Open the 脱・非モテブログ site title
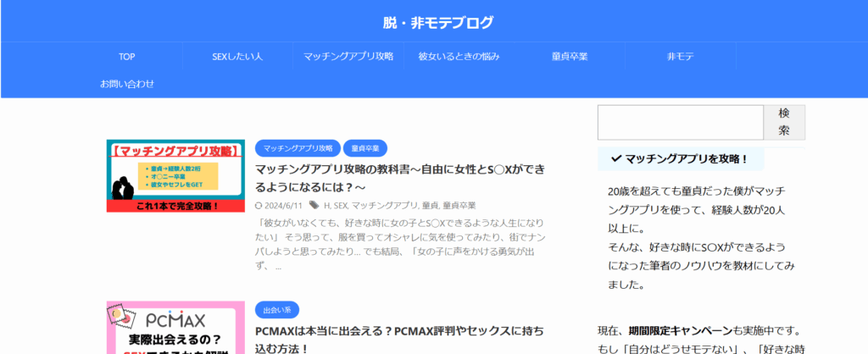868x354 pixels. [438, 23]
